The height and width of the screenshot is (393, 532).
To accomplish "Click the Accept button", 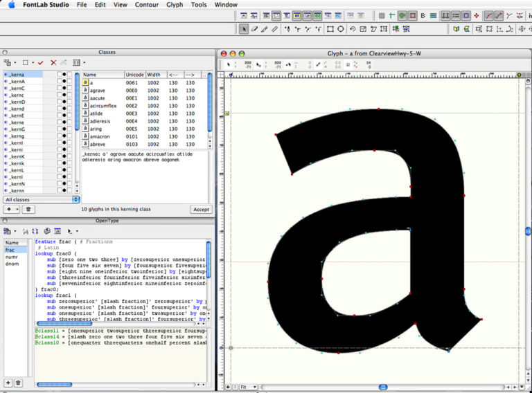I will click(x=201, y=209).
